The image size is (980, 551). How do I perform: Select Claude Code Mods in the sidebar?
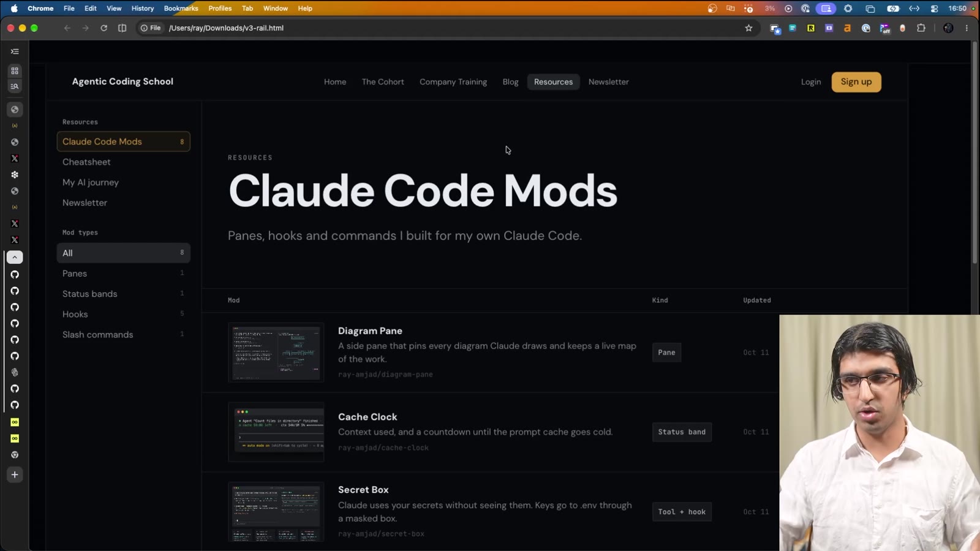point(124,141)
